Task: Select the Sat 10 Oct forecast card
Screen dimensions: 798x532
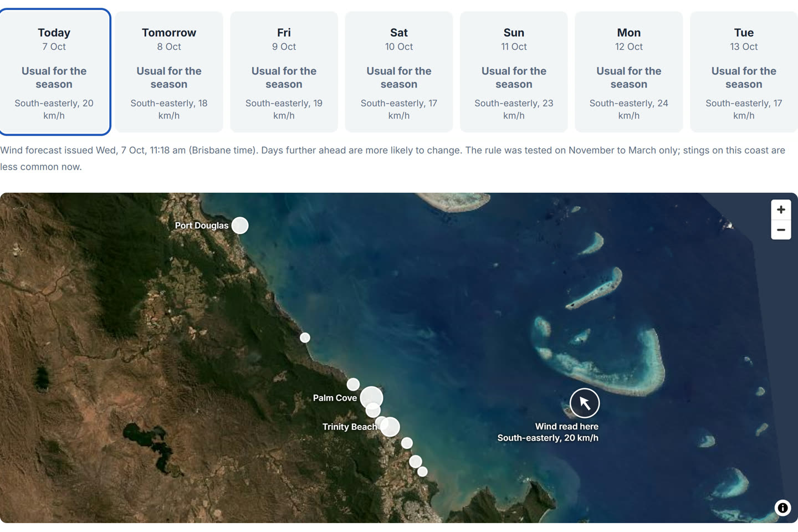Action: click(399, 72)
